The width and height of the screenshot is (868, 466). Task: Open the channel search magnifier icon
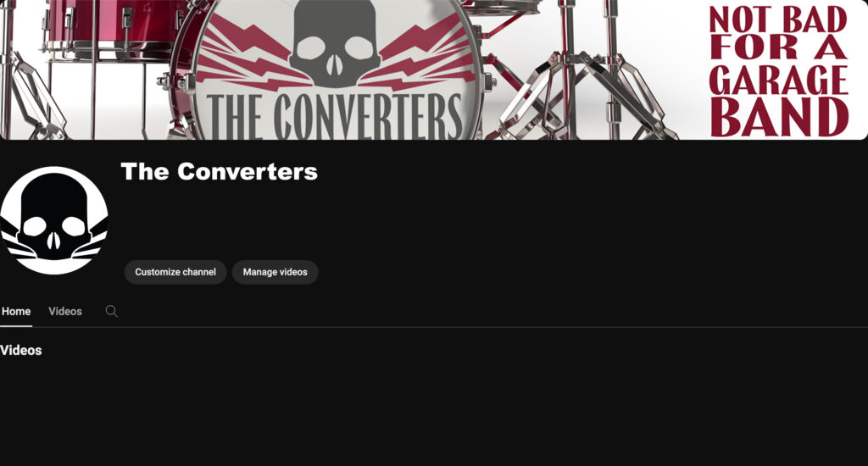pos(111,311)
